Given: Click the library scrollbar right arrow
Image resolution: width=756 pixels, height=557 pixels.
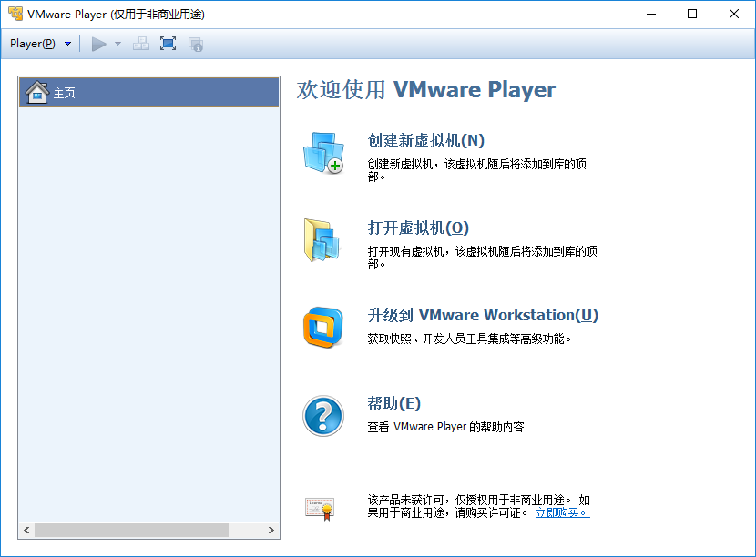Looking at the screenshot, I should pos(271,530).
